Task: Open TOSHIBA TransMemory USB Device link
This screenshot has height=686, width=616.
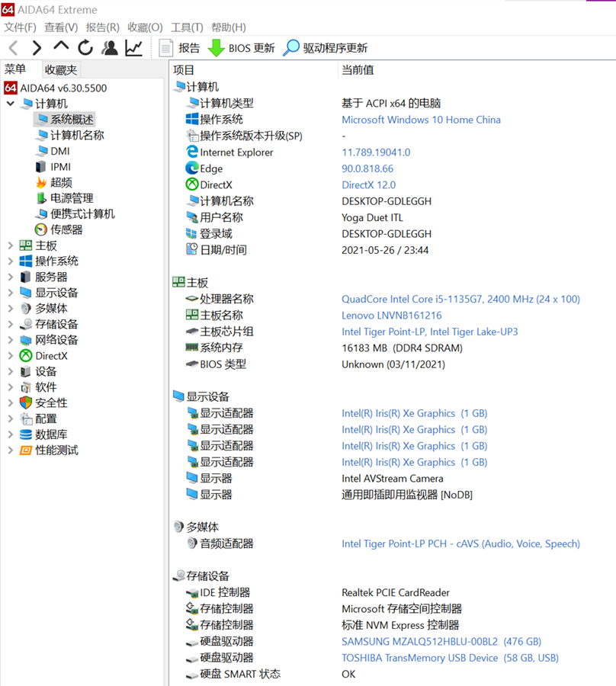Action: (x=450, y=658)
